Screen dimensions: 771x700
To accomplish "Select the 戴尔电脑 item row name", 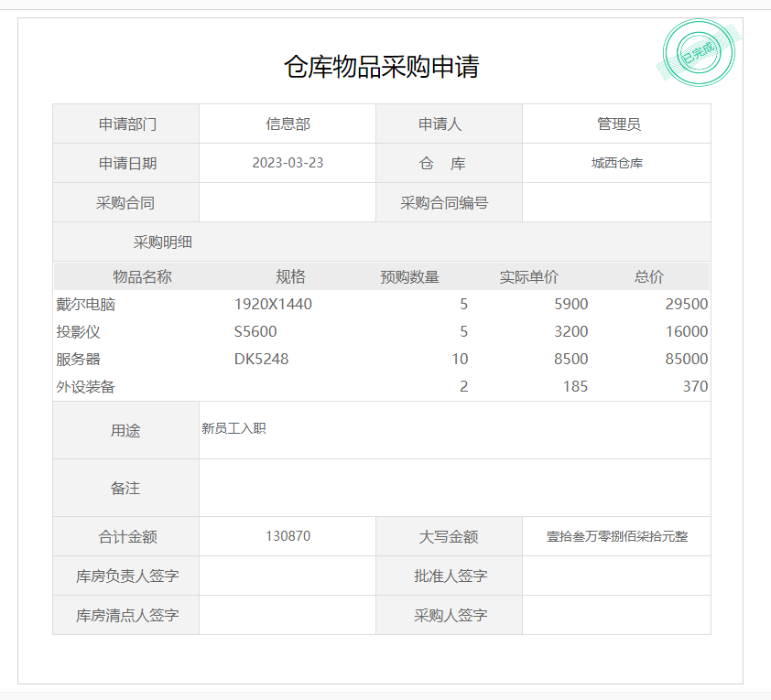I will [x=86, y=304].
